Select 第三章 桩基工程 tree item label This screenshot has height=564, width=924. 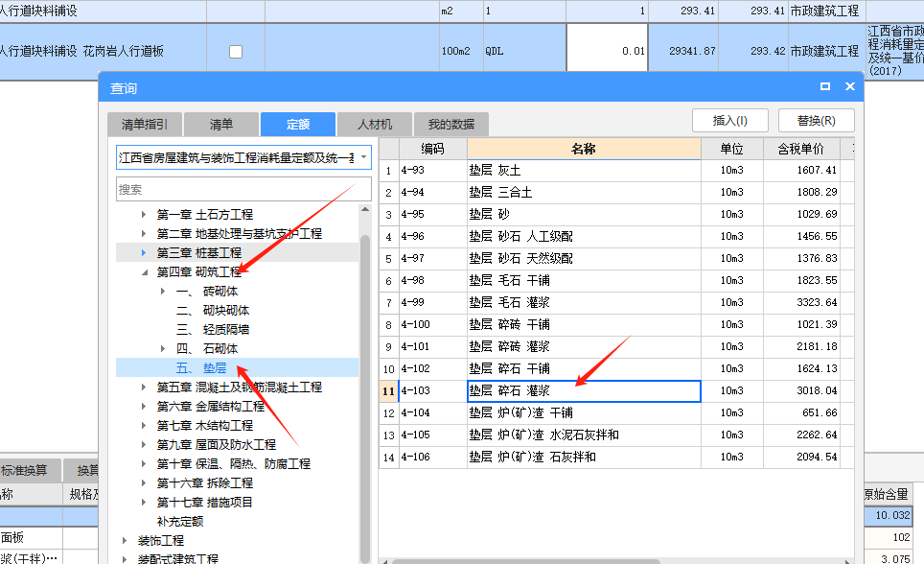point(199,252)
